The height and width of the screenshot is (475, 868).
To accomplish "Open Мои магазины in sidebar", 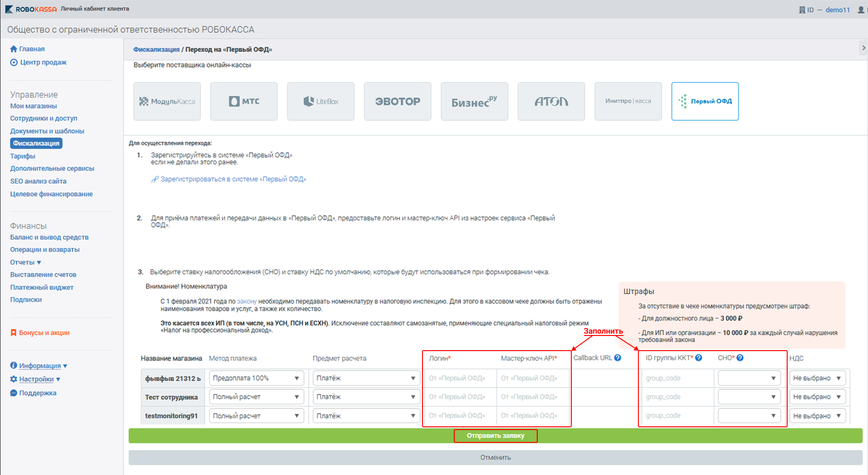I will click(34, 106).
